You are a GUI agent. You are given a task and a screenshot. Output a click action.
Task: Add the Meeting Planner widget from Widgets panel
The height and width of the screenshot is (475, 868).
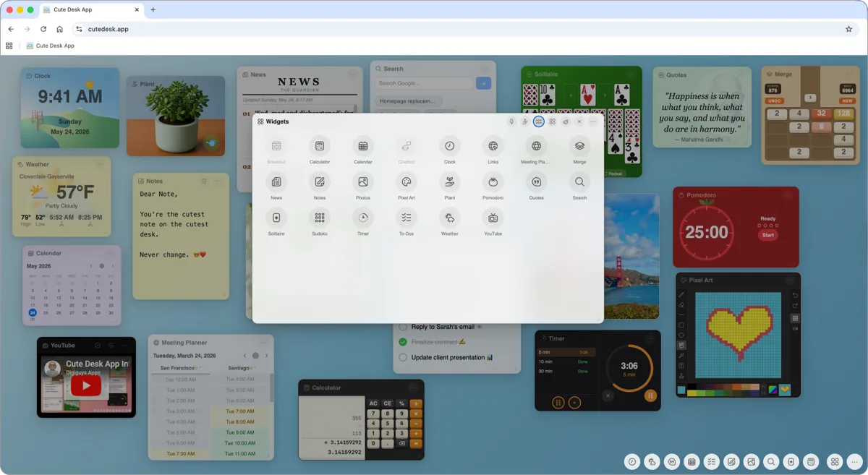(x=536, y=145)
